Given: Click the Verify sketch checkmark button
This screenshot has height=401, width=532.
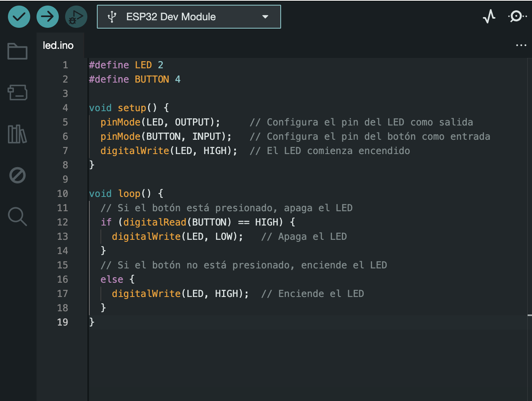Looking at the screenshot, I should (x=19, y=17).
